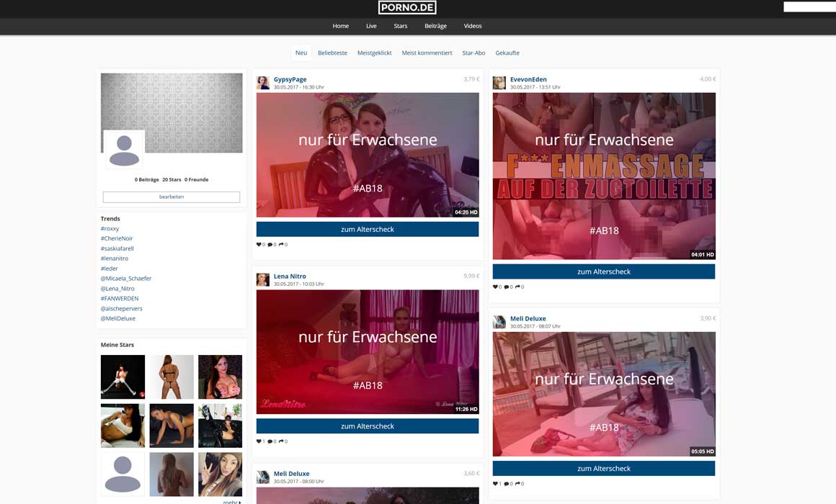Open the Star-Abo tab
The image size is (836, 504).
[473, 53]
